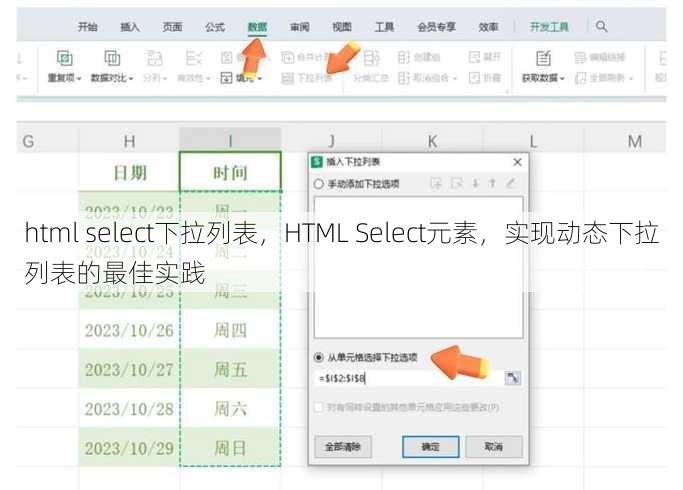The image size is (683, 490).
Task: Expand the 取消组合 dropdown arrow
Action: [x=455, y=78]
